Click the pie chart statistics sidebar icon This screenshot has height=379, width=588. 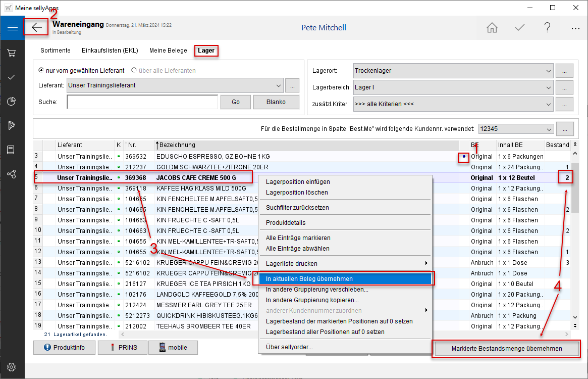point(12,101)
